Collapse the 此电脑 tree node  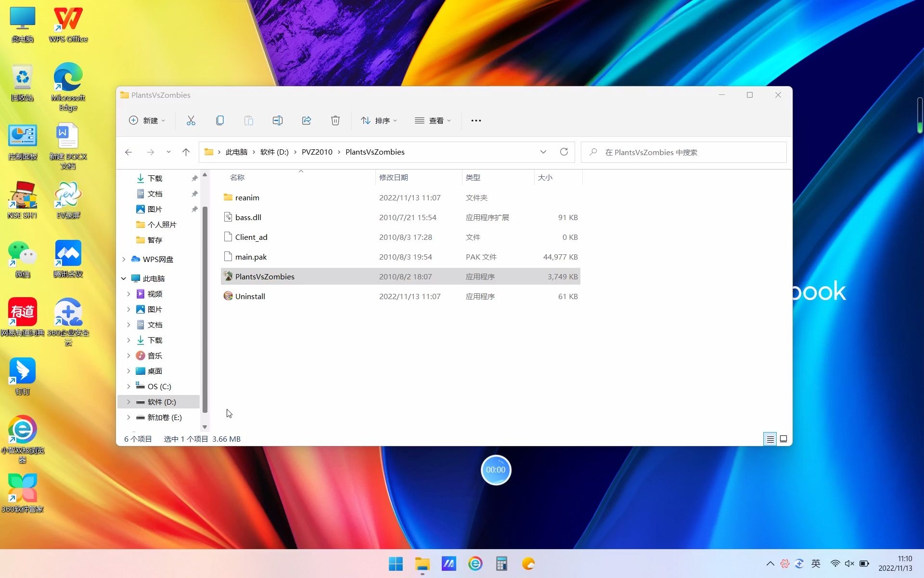[124, 278]
